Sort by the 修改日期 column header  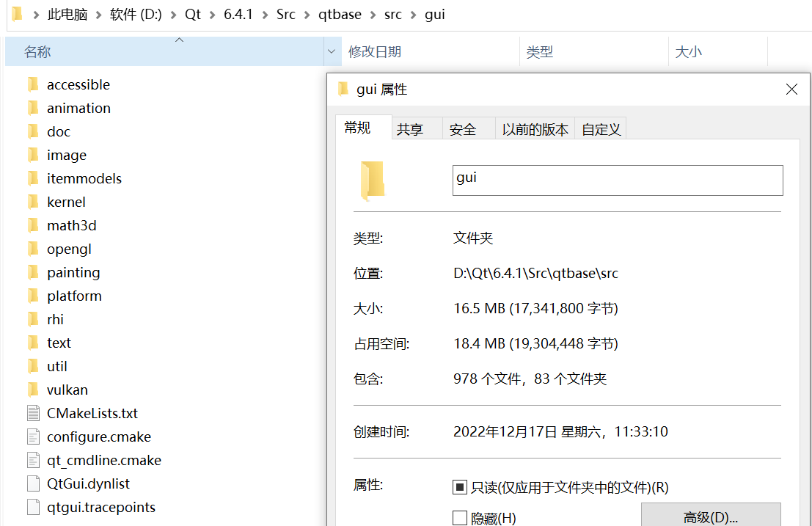(x=375, y=52)
